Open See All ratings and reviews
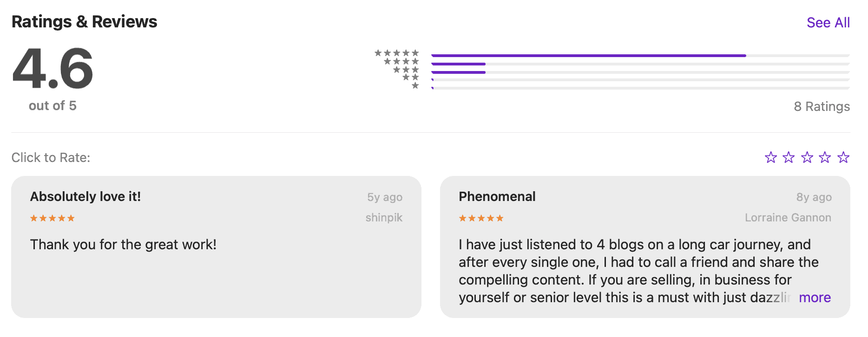The width and height of the screenshot is (868, 337). coord(828,22)
